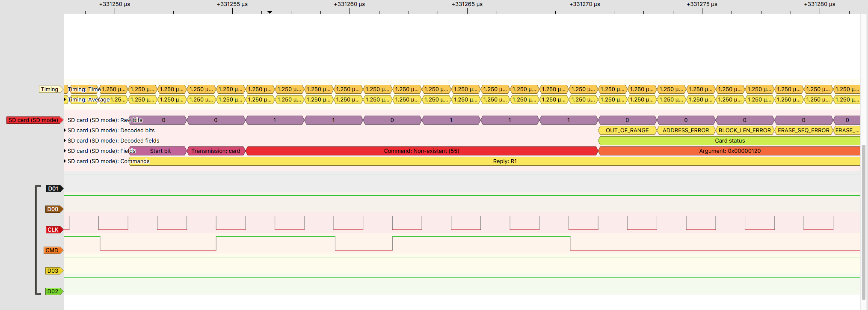Viewport: 868px width, 310px height.
Task: Click raw bit 0 above BLOCK_LEN_ERROR
Action: tap(745, 120)
